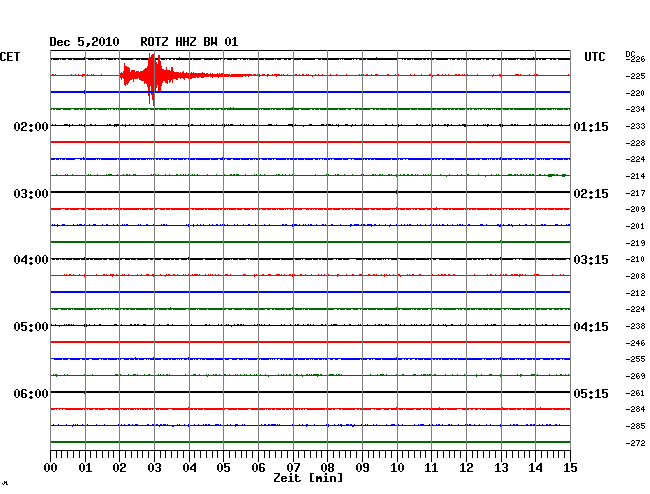Click the date label "Dec 5,2010"
Image resolution: width=650 pixels, height=494 pixels.
[x=84, y=42]
